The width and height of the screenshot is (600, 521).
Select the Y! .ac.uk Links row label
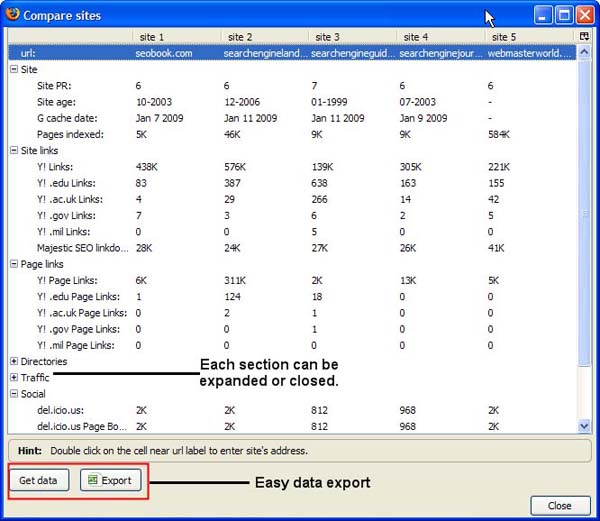[x=70, y=199]
